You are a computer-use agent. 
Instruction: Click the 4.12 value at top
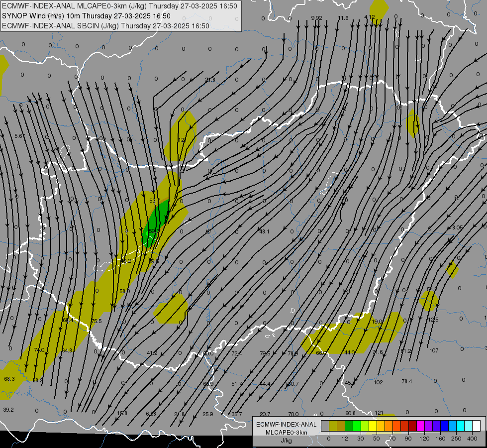pyautogui.click(x=370, y=17)
